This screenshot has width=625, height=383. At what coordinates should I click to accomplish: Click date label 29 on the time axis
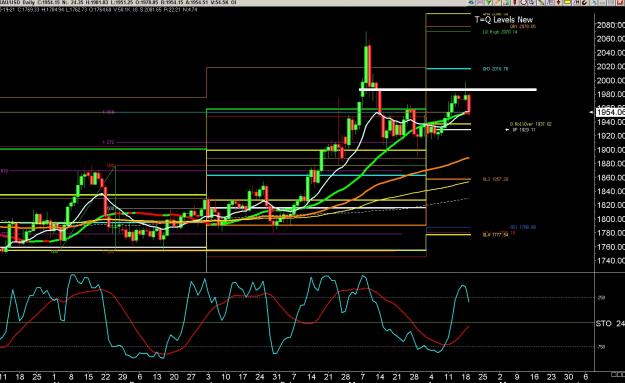coord(122,377)
